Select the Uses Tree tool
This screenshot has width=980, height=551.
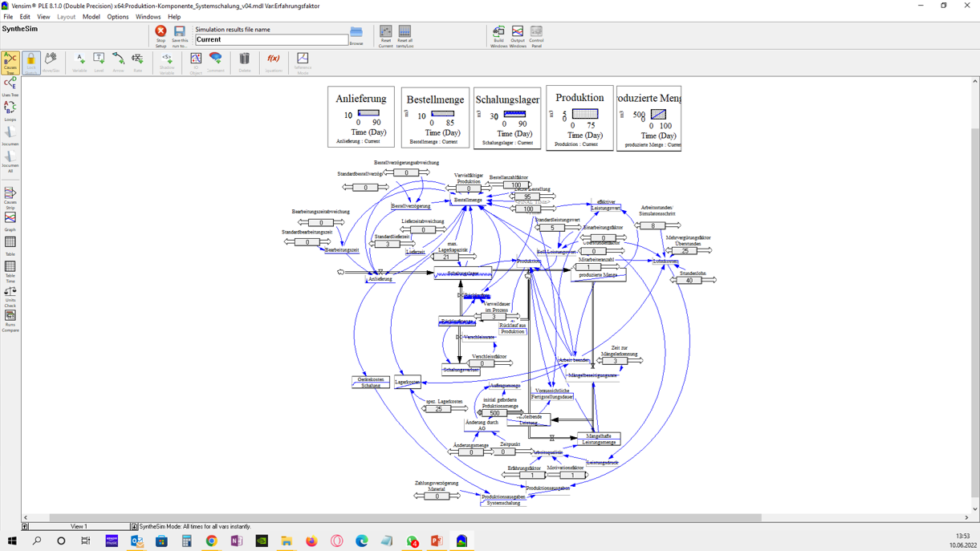pos(10,86)
